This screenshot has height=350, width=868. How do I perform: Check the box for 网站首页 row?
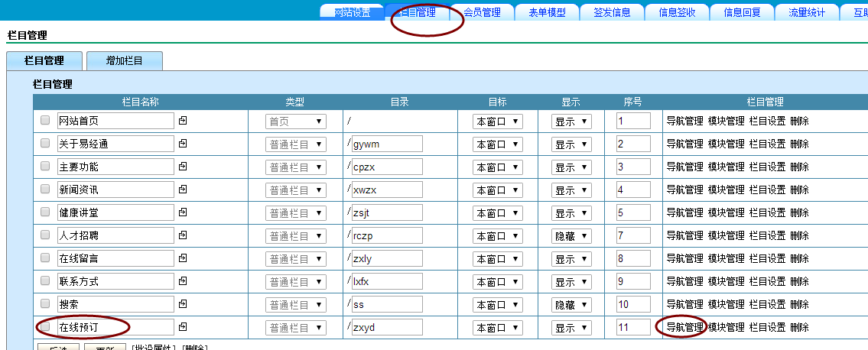pyautogui.click(x=45, y=121)
